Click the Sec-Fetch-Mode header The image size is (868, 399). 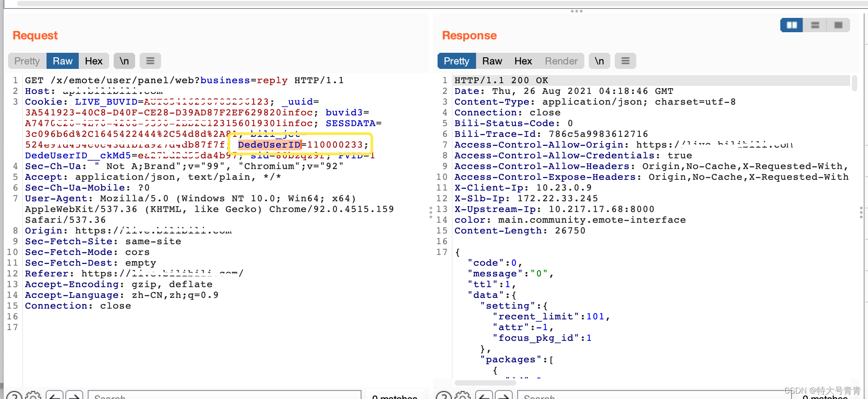coord(87,252)
